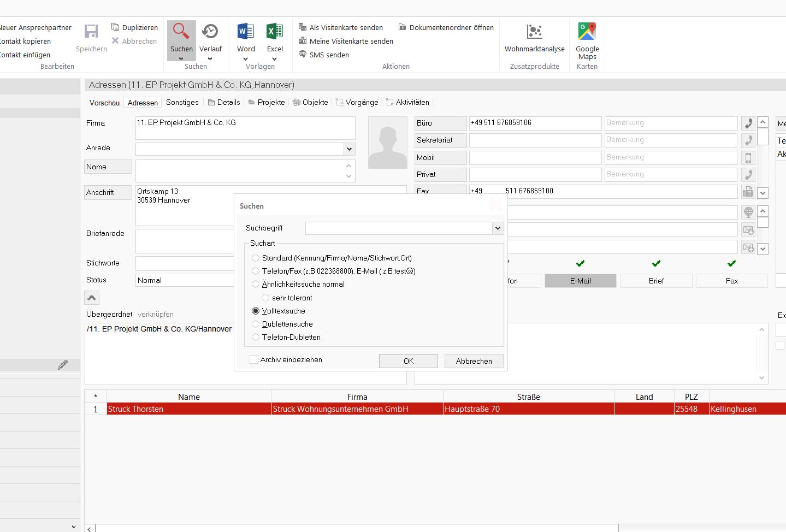786x532 pixels.
Task: Open the Projekte tab
Action: coord(267,102)
